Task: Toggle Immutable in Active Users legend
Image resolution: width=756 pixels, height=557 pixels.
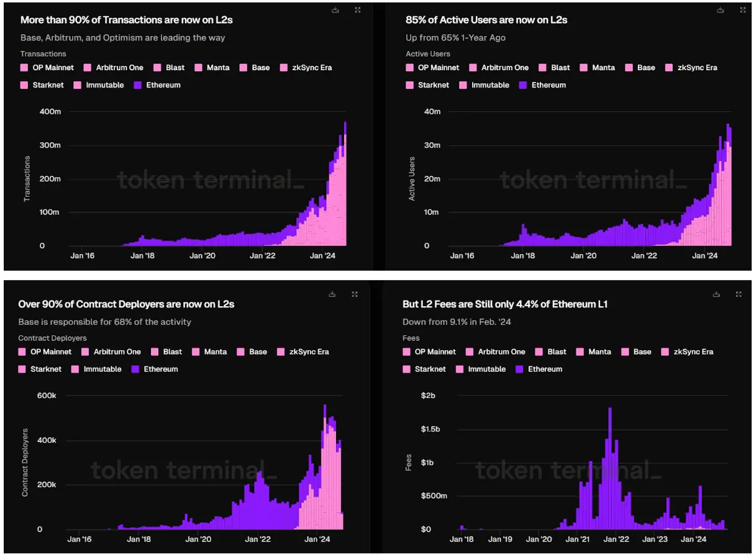Action: pyautogui.click(x=490, y=85)
